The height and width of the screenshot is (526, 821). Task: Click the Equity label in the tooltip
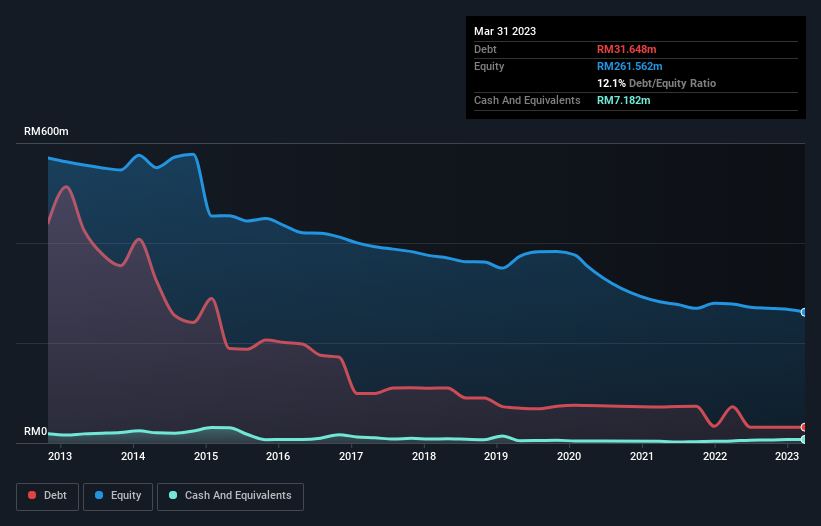pyautogui.click(x=489, y=66)
